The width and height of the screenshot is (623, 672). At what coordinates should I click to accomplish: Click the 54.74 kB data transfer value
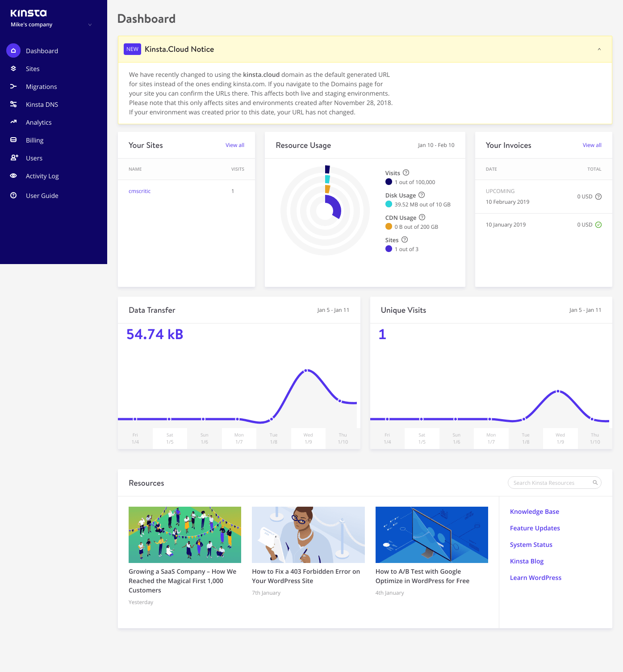[x=155, y=334]
